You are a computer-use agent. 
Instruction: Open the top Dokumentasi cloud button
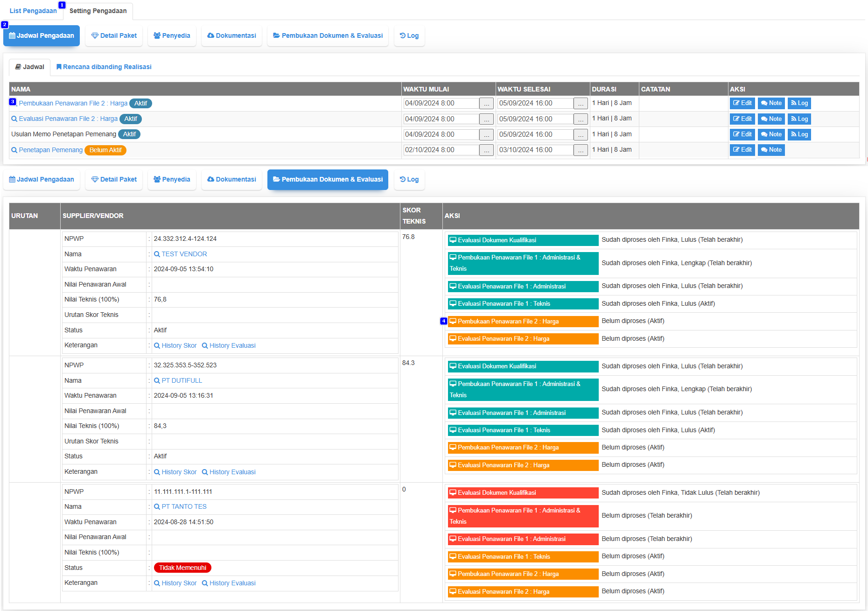click(231, 36)
